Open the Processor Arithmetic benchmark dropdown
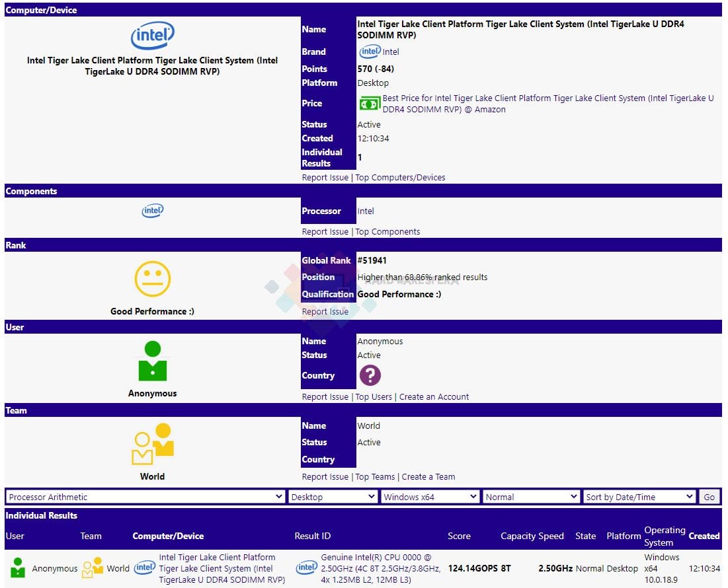Screen dimensions: 728x588 145,497
